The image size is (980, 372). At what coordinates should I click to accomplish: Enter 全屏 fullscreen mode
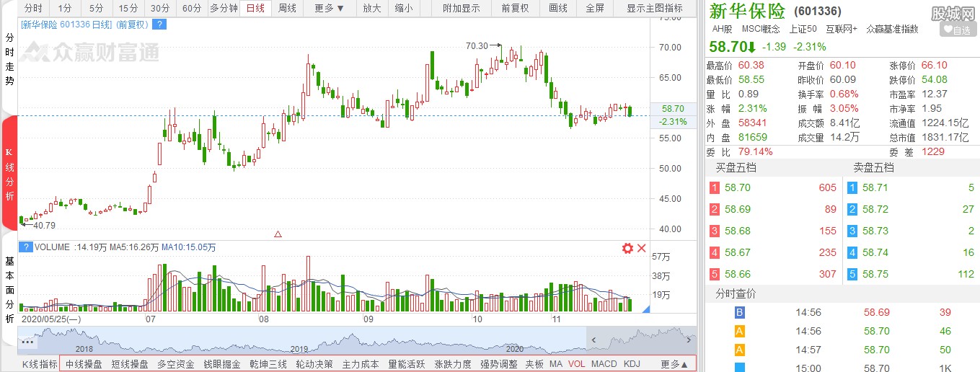coord(595,9)
